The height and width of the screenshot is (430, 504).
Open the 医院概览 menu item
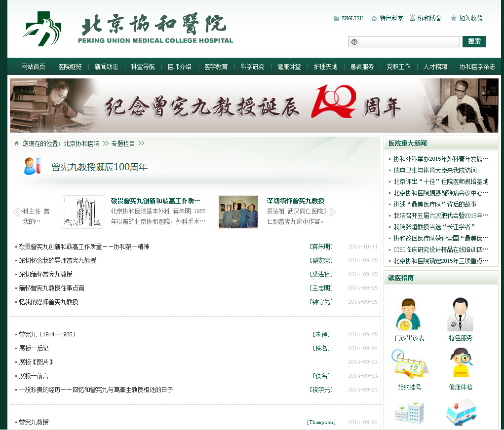pyautogui.click(x=70, y=67)
